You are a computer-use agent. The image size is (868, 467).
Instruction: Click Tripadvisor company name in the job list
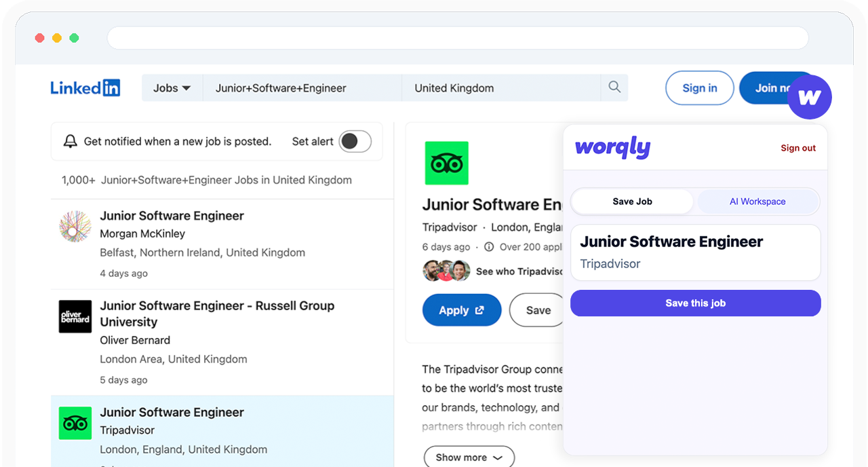pos(127,430)
